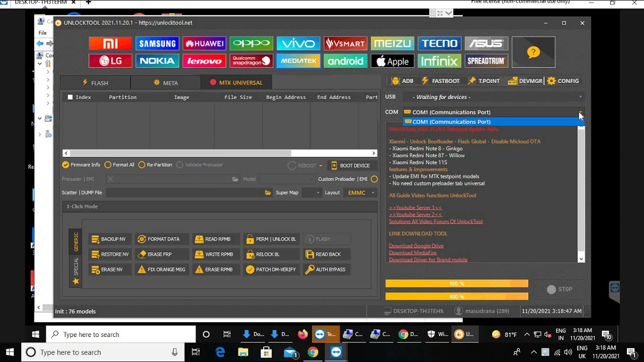The image size is (644, 362).
Task: Select the Android logo
Action: 345,61
